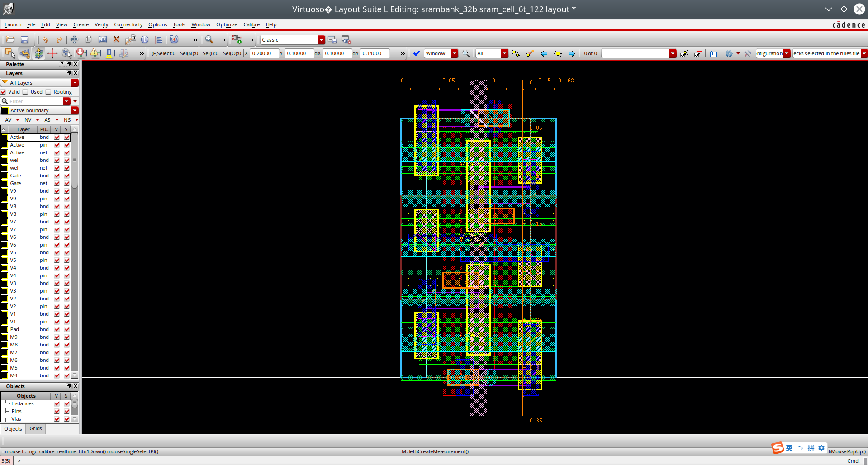868x465 pixels.
Task: Open the Launch menu
Action: point(13,24)
